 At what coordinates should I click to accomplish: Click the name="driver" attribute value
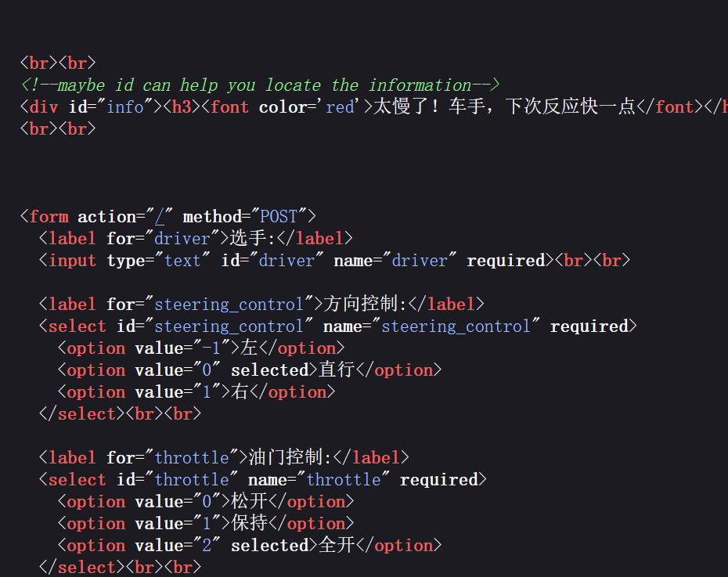pos(420,261)
